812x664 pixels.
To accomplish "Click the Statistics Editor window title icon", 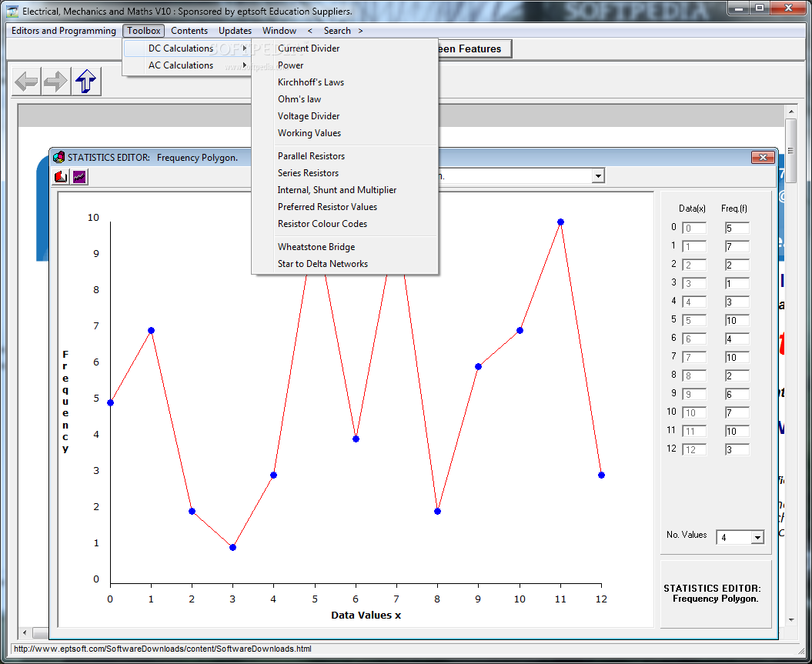I will pyautogui.click(x=59, y=157).
